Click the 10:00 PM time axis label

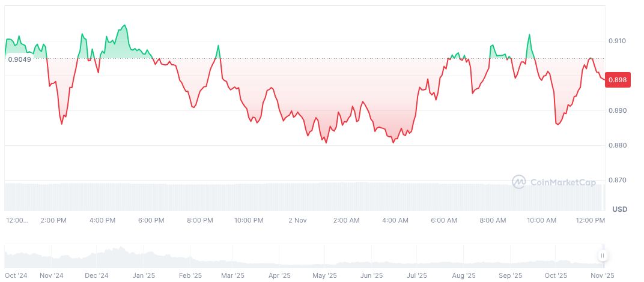coord(249,221)
